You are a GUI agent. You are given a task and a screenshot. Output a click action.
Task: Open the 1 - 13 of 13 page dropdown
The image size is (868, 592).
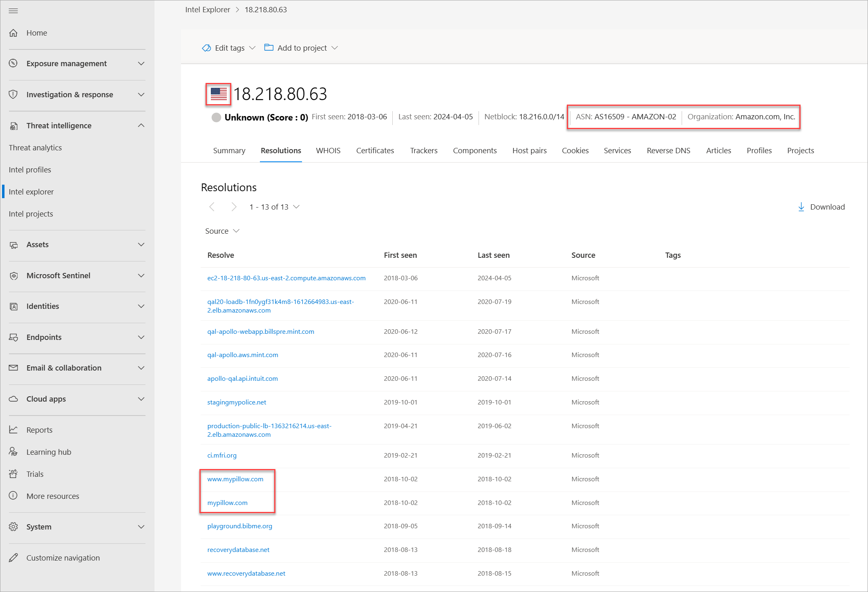[296, 207]
